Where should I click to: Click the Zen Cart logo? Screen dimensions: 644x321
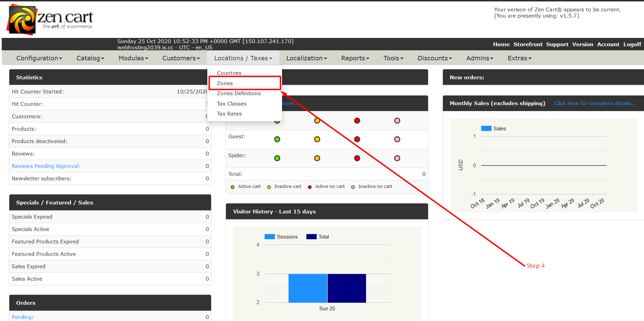(50, 20)
